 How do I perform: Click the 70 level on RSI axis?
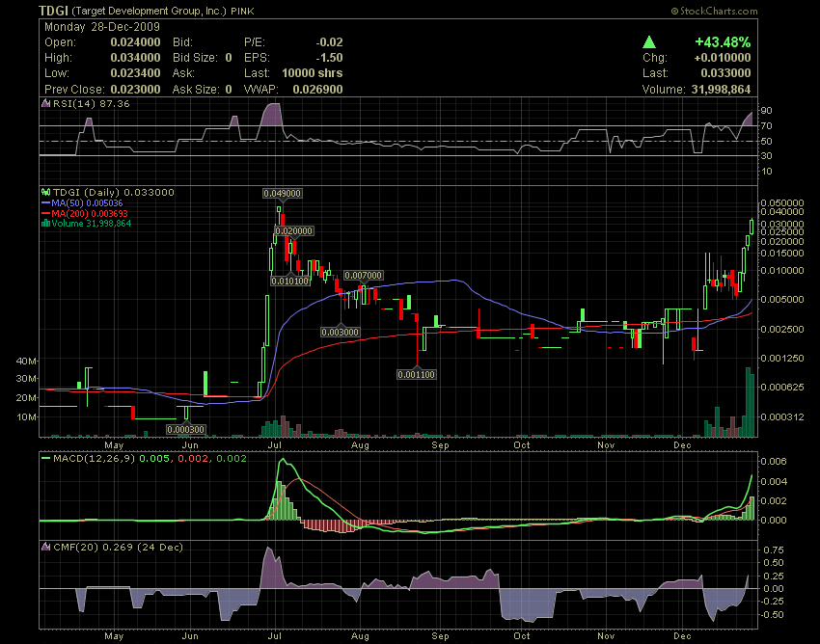pyautogui.click(x=766, y=126)
